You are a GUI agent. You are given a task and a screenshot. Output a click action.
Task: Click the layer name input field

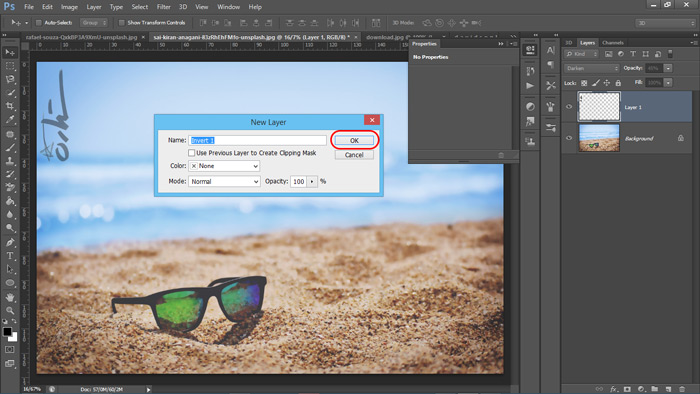[257, 140]
